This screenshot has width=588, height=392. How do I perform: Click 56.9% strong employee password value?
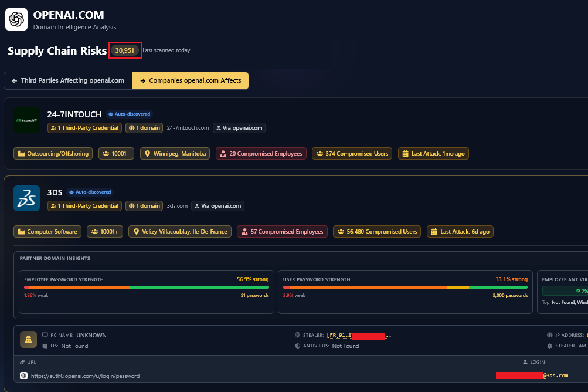pos(253,279)
